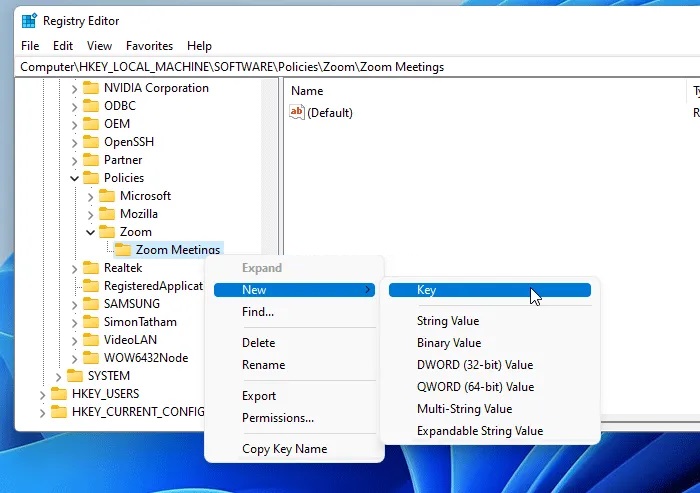Expand the ODBC key
Image resolution: width=700 pixels, height=493 pixels.
pos(75,107)
